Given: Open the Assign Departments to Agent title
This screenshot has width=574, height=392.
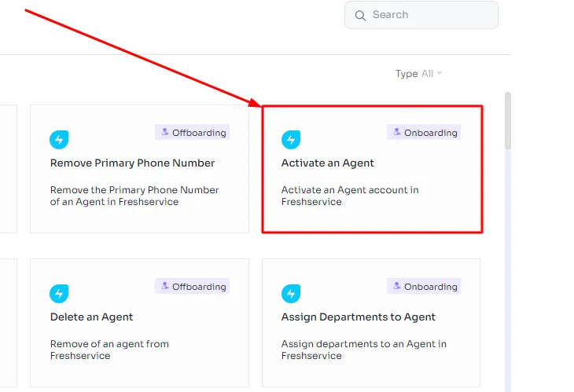Looking at the screenshot, I should (359, 317).
